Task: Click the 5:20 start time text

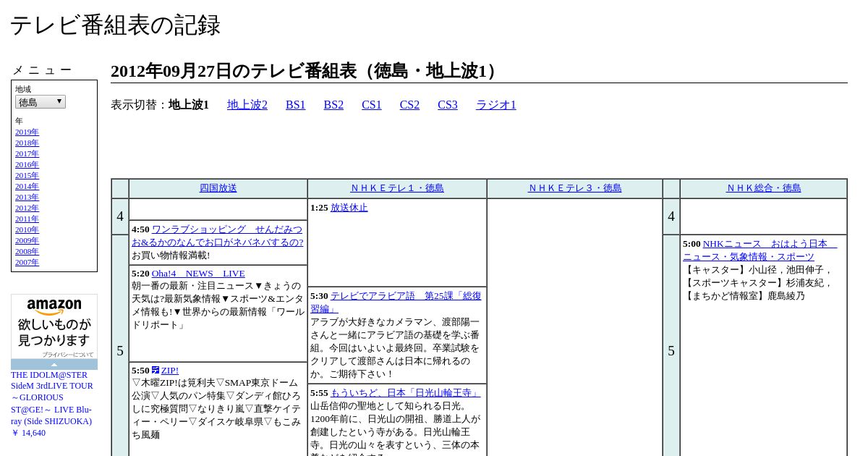Action: (140, 274)
